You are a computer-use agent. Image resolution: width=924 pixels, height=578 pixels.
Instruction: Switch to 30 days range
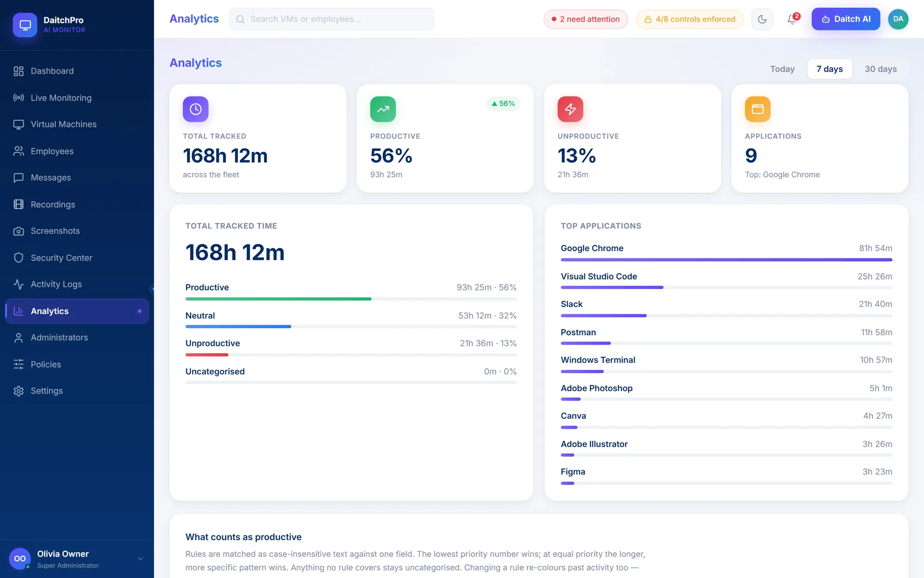[880, 69]
